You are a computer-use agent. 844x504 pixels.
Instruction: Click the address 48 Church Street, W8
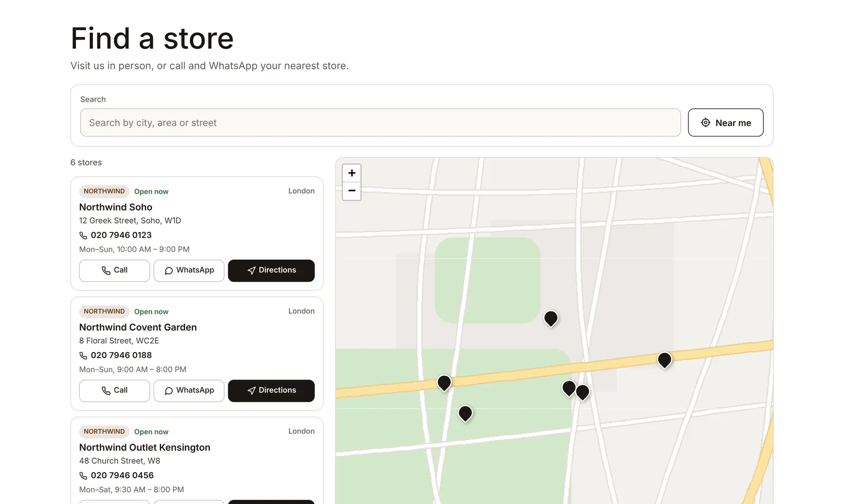pyautogui.click(x=120, y=461)
